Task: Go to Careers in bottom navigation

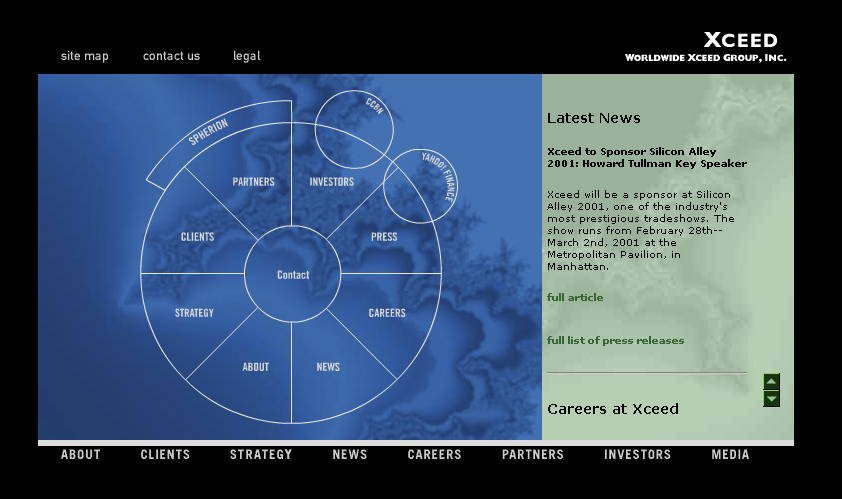Action: 434,455
